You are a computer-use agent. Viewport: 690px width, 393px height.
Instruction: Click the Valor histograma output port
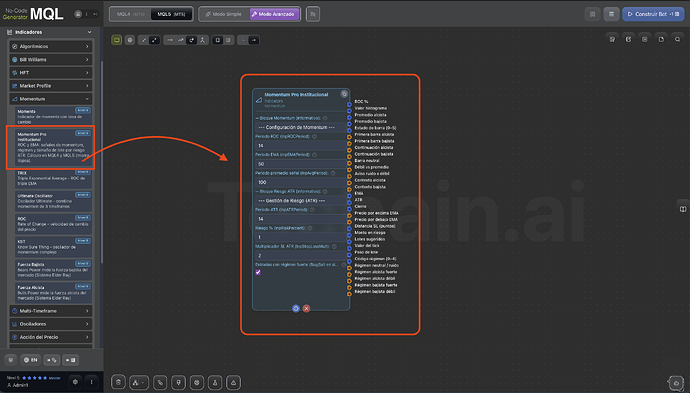click(x=349, y=111)
